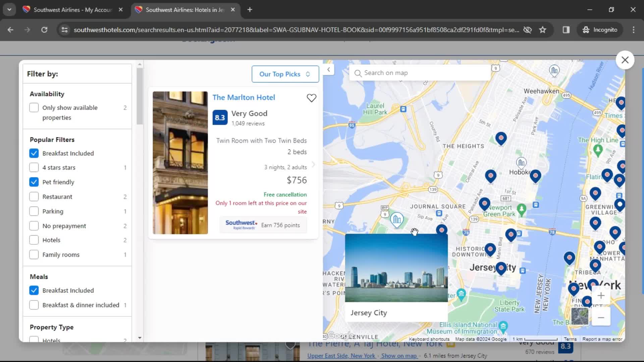
Task: Click the Free cancellation text
Action: point(285,195)
